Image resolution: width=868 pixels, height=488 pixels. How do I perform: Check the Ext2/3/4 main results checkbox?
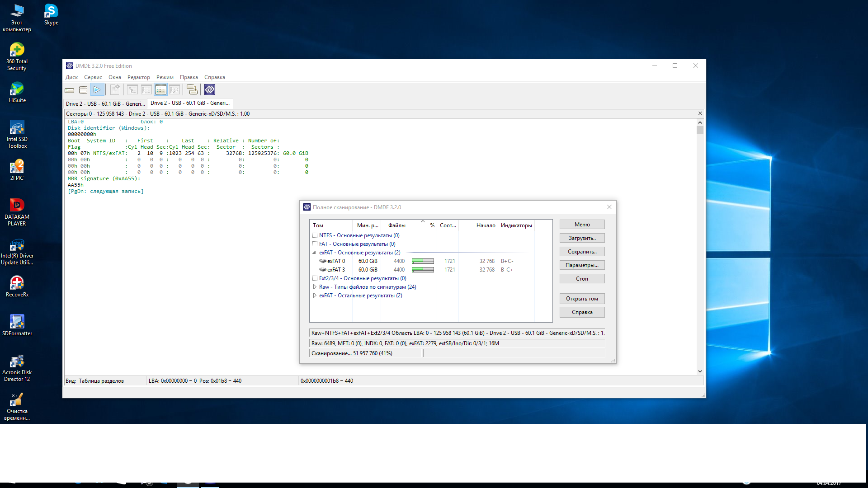coord(315,278)
